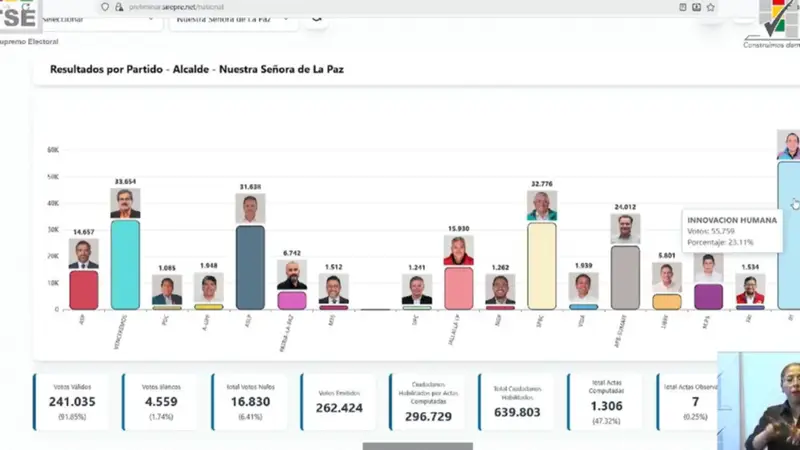Click the horizontal scrollbar at page bottom

(x=417, y=446)
